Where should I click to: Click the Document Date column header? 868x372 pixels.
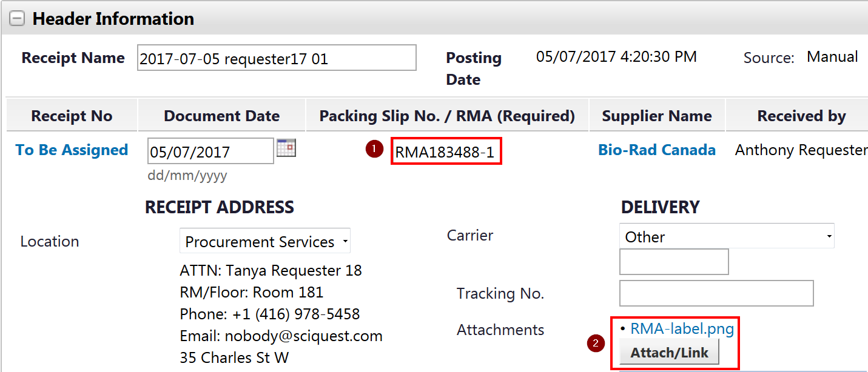[221, 116]
